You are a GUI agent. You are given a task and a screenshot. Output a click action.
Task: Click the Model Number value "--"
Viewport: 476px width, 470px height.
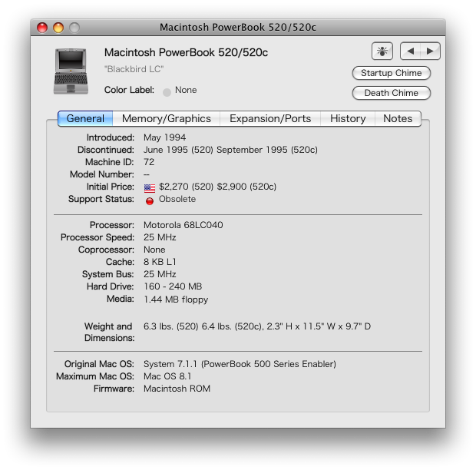pos(147,174)
